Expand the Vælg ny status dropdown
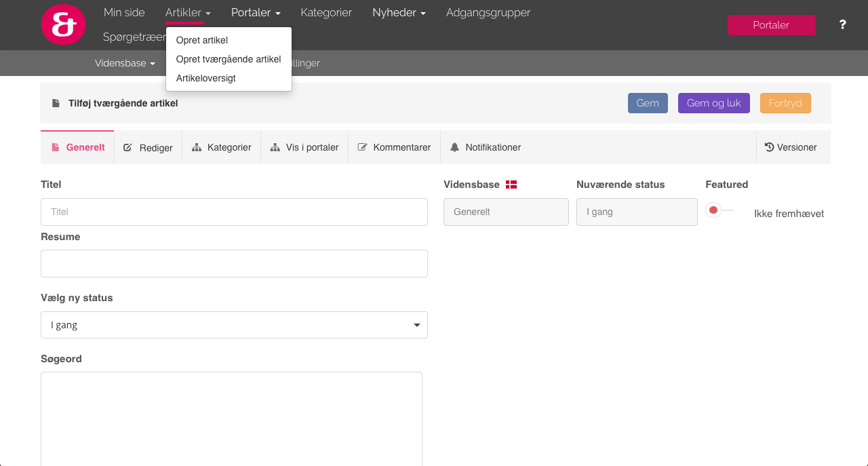The height and width of the screenshot is (466, 868). tap(234, 325)
